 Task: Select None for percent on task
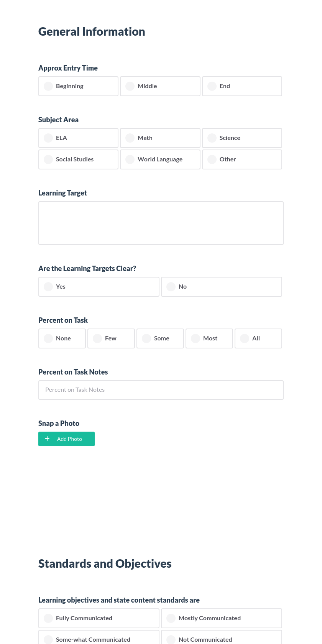[x=62, y=338]
